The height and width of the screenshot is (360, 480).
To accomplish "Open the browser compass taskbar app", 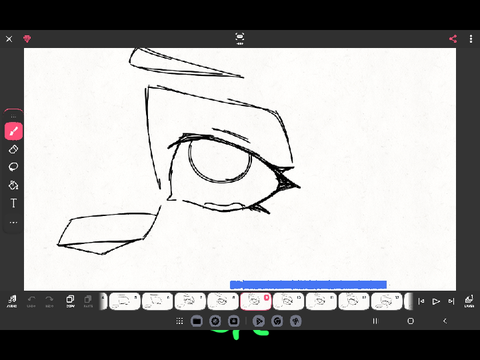I will 215,321.
